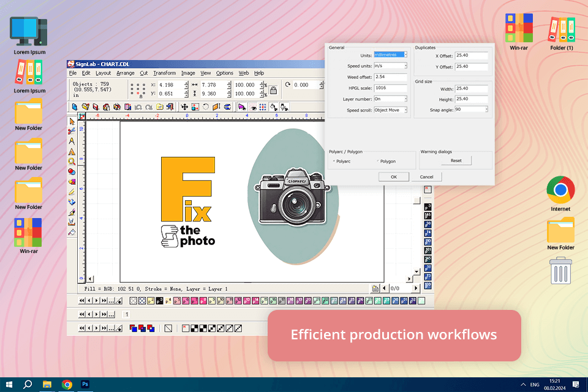The image size is (588, 392).
Task: Open the Layer number dropdown
Action: click(x=390, y=99)
